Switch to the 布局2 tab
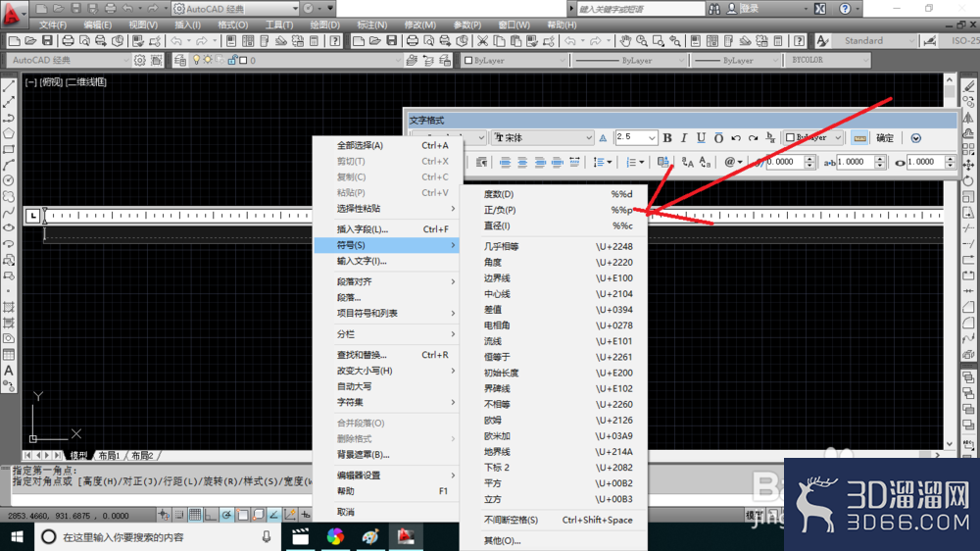 142,455
